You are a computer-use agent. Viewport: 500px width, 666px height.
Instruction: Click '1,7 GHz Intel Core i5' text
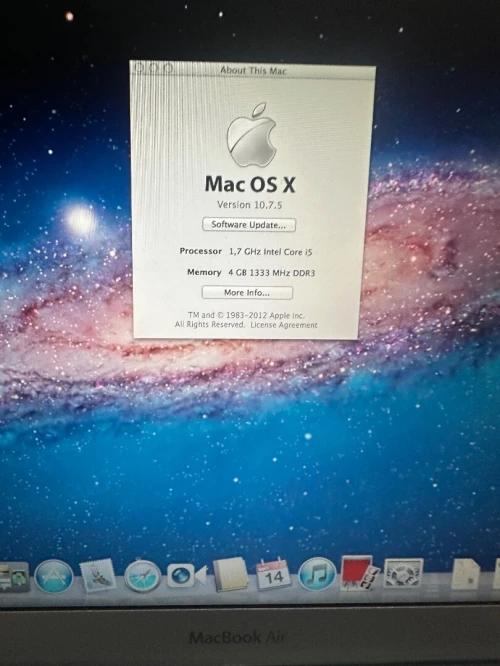pyautogui.click(x=271, y=252)
